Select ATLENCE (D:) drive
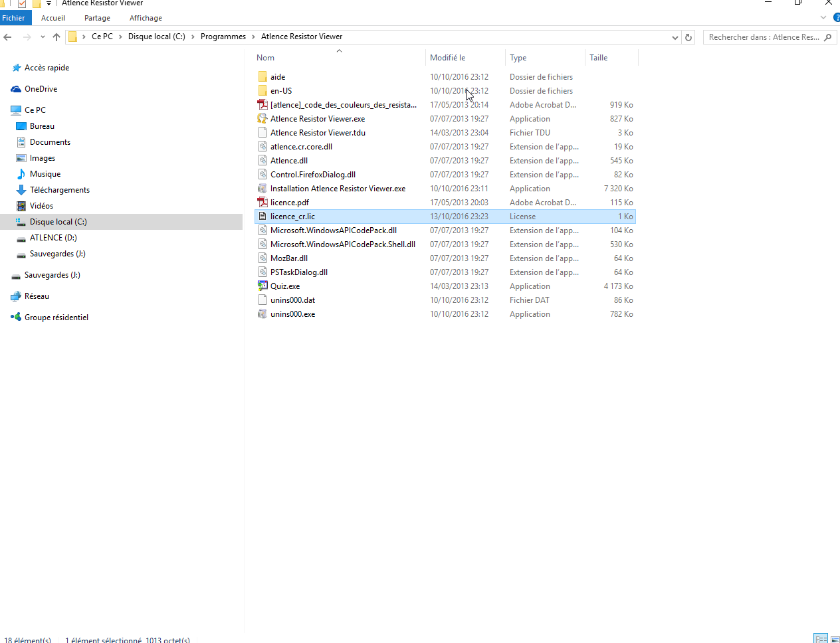This screenshot has height=643, width=840. tap(53, 238)
